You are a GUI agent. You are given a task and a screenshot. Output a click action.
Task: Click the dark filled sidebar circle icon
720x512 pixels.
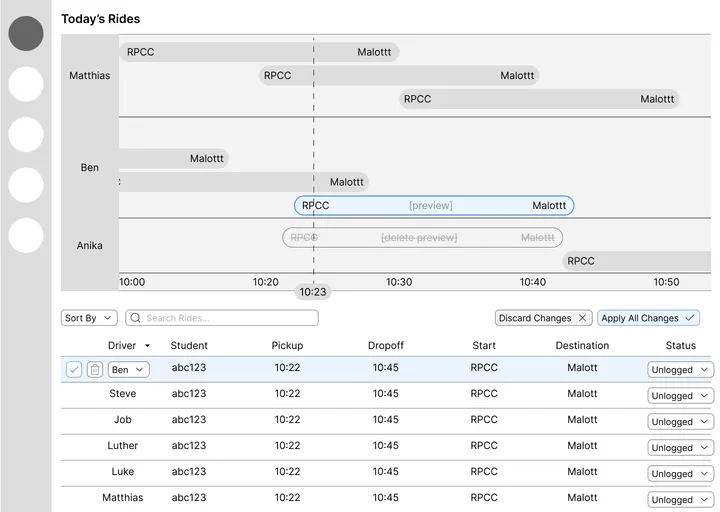pos(26,34)
